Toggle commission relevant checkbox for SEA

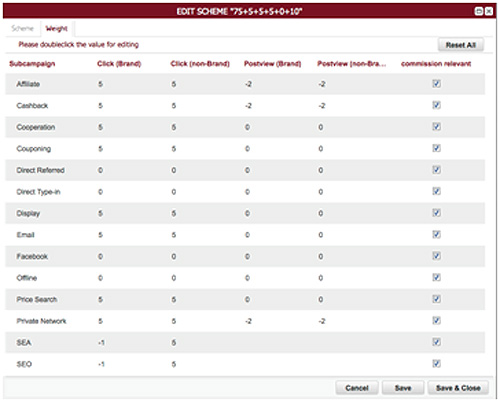click(436, 342)
